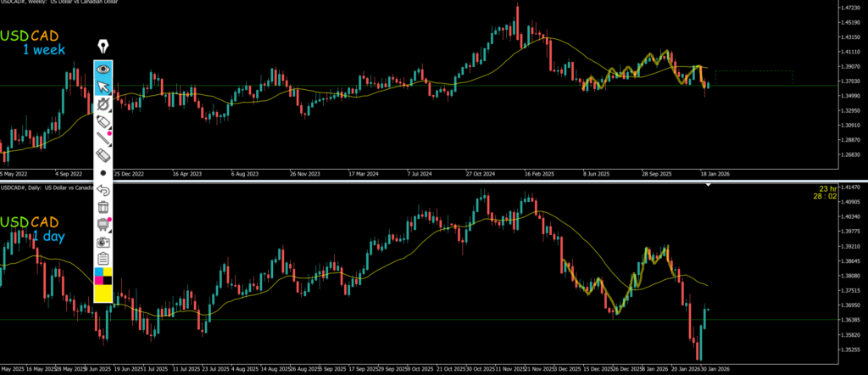Choose the highlighter marker tool

103,123
